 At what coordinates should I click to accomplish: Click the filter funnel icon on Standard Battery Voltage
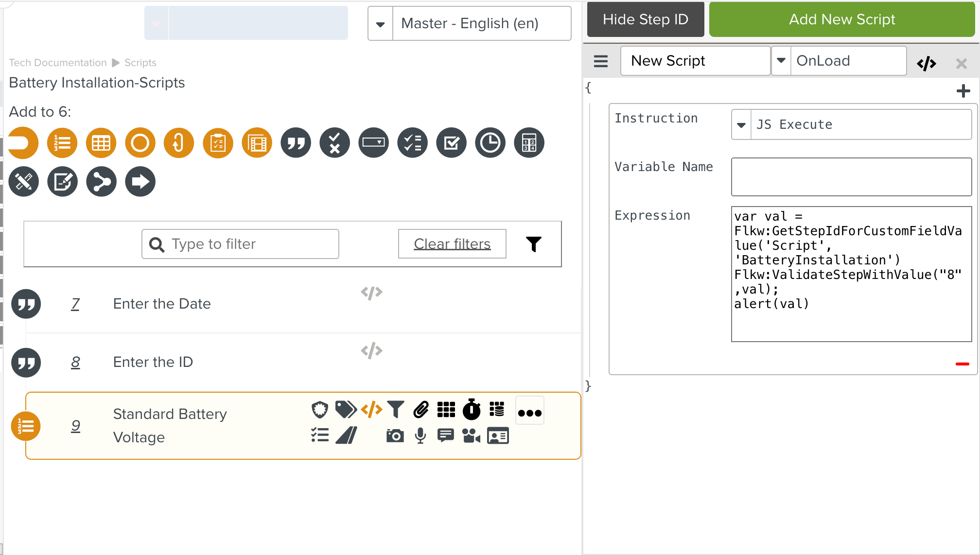point(396,410)
